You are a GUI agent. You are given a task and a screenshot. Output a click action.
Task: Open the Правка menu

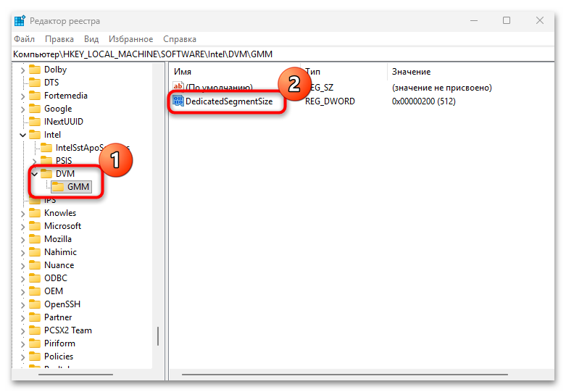click(59, 39)
